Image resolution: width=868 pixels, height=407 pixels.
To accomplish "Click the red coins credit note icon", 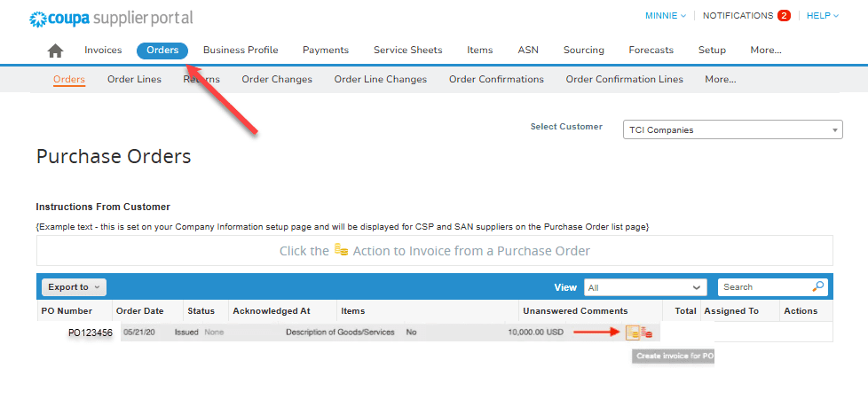I will point(648,333).
